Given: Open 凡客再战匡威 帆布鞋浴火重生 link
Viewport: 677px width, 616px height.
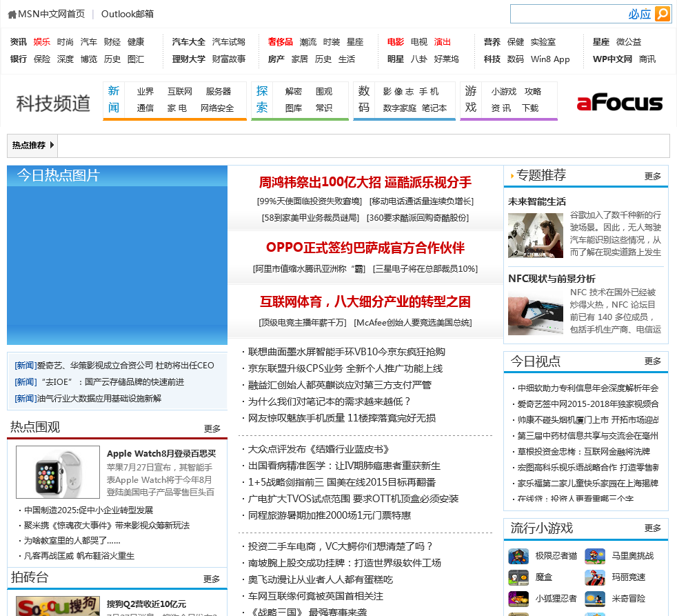Looking at the screenshot, I should (79, 556).
